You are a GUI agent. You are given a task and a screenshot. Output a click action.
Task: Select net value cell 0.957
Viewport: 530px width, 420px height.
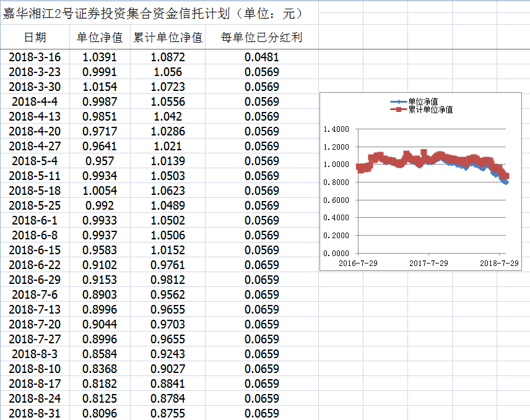100,161
